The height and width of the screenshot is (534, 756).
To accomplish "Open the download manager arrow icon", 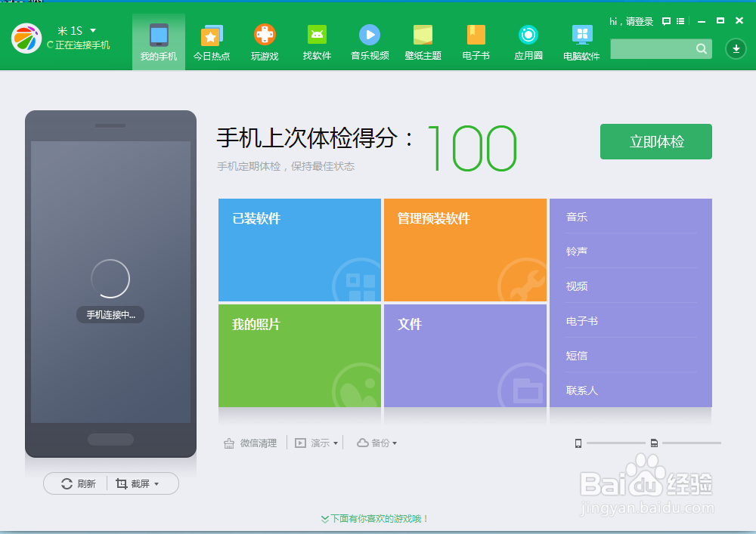I will (736, 48).
